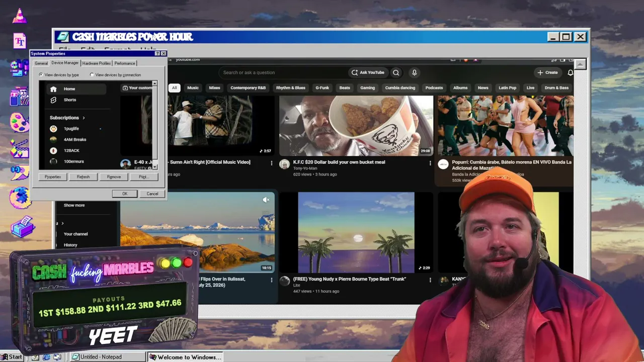Unmute the Ilulissat video preview
This screenshot has width=644, height=362.
[x=266, y=200]
